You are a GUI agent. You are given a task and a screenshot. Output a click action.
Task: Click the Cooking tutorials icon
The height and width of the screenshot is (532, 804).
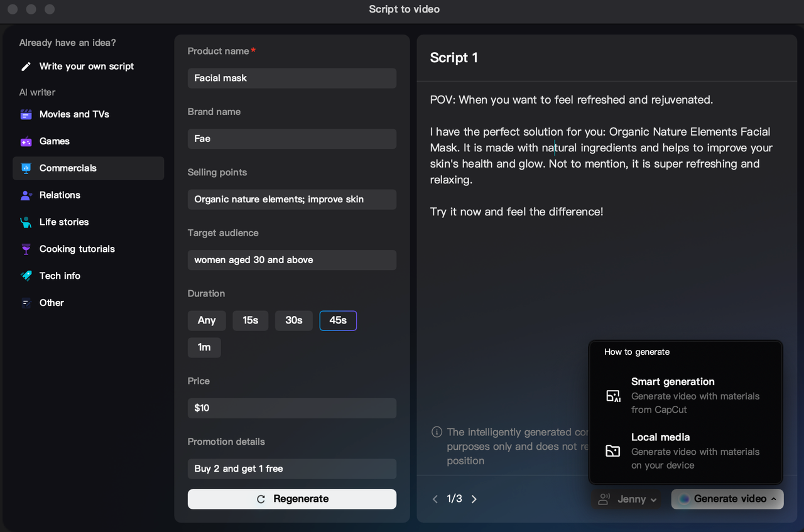(x=26, y=249)
